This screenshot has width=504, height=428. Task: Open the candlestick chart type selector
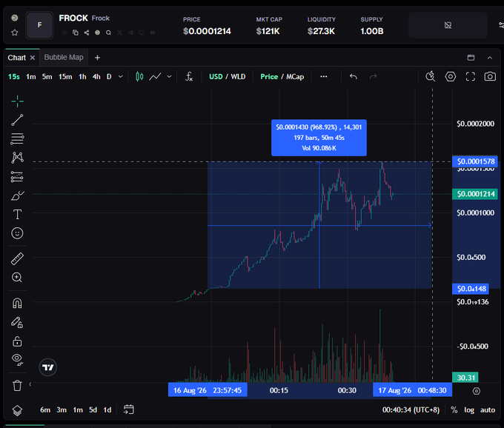[139, 76]
